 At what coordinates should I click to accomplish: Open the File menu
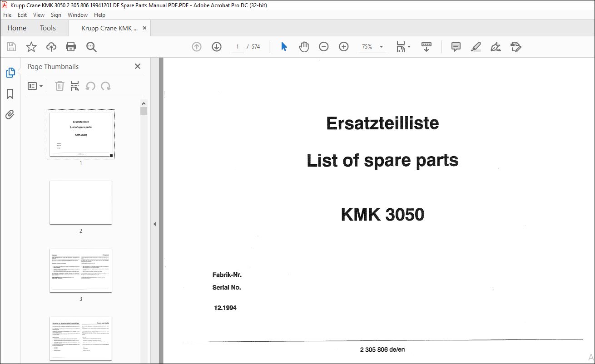pyautogui.click(x=7, y=15)
